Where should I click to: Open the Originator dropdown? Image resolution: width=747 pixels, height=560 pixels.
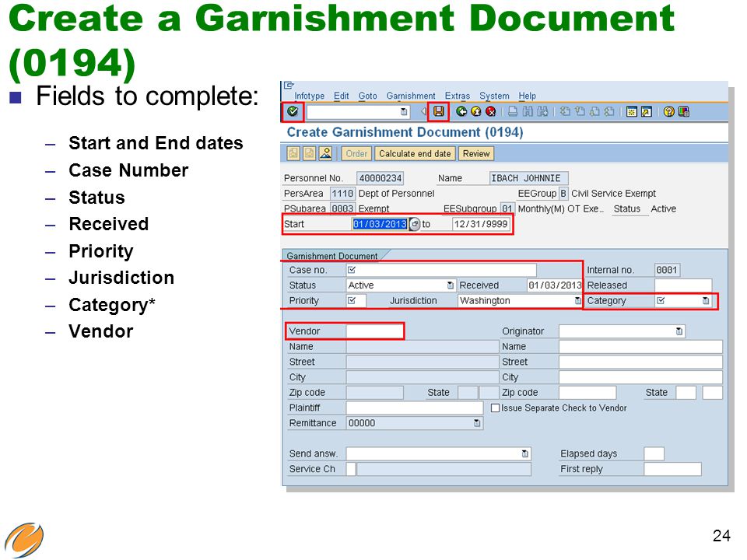point(679,331)
